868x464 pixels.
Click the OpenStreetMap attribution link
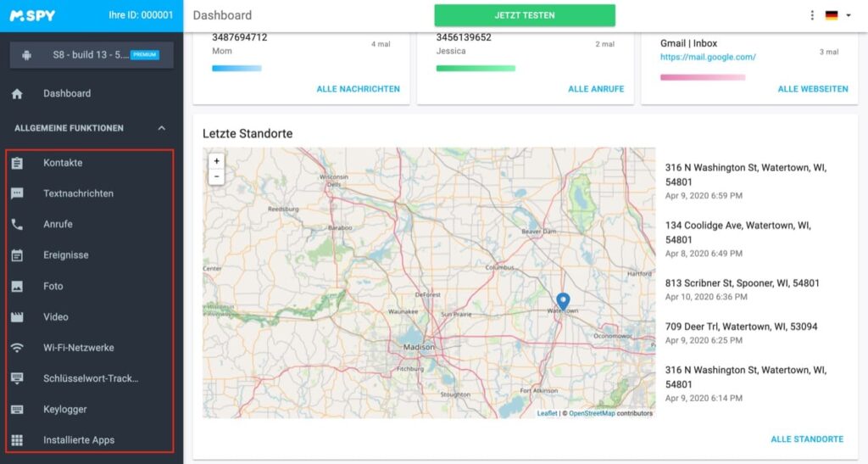click(592, 413)
